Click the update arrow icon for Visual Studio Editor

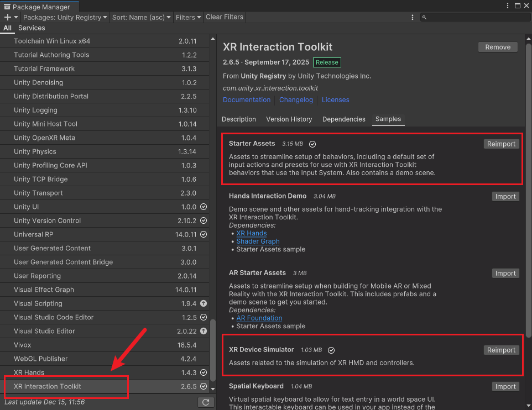(x=204, y=331)
